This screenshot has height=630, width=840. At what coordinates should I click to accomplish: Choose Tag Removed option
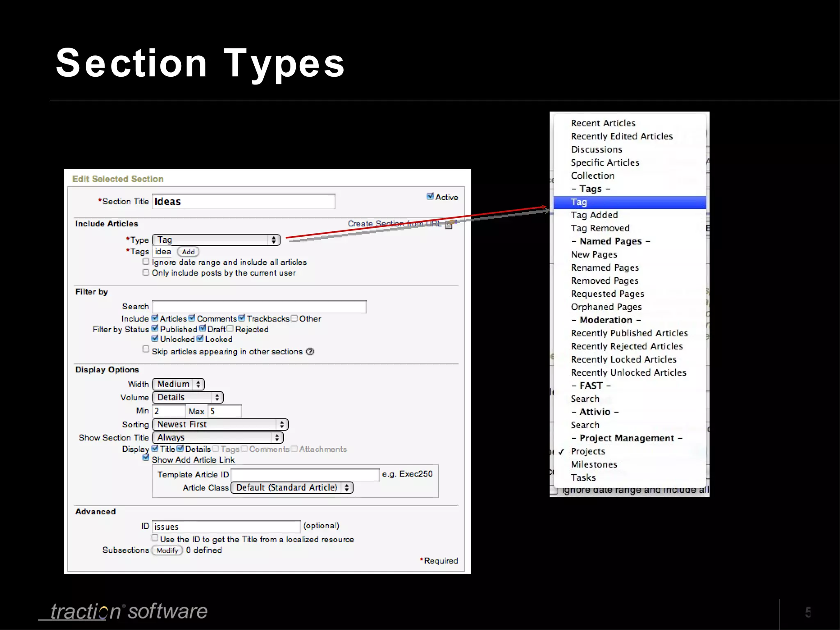[630, 228]
